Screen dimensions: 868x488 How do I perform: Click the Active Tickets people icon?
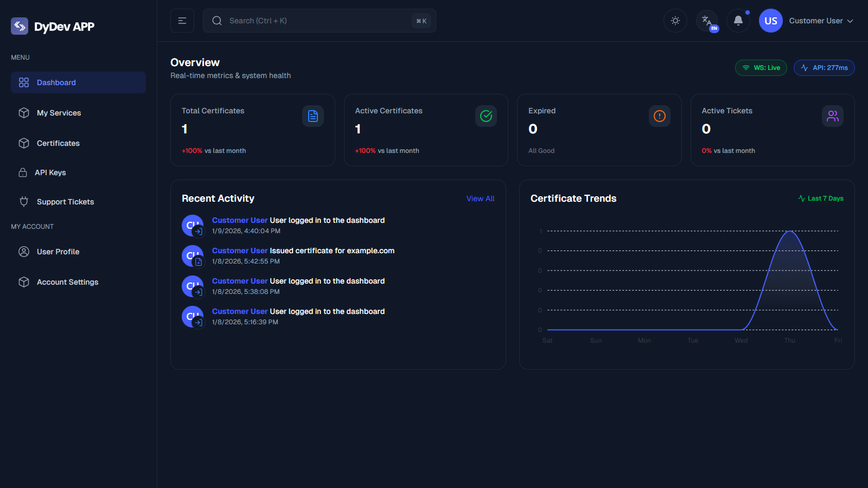[x=833, y=115]
